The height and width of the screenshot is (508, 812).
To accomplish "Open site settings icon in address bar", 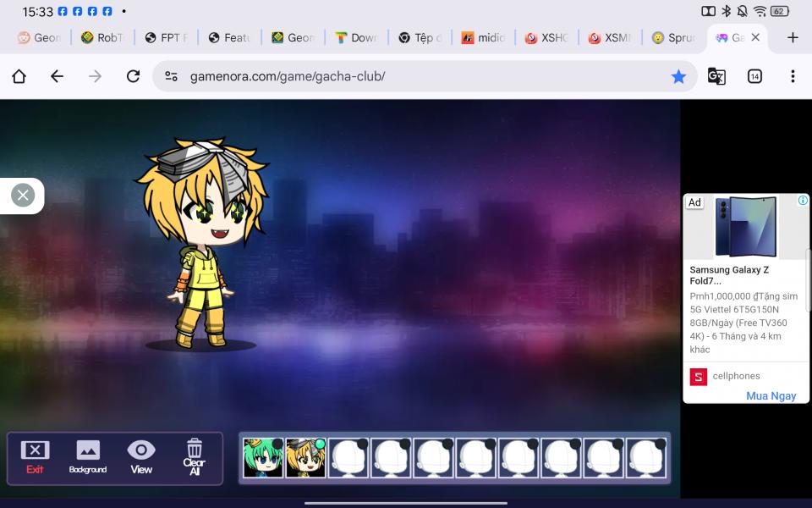I will point(171,77).
